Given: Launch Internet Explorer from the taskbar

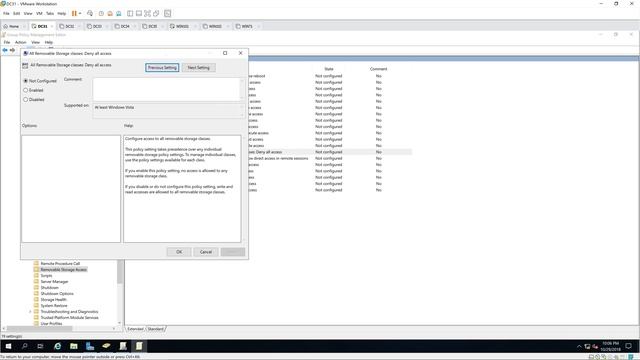Looking at the screenshot, I should point(58,346).
